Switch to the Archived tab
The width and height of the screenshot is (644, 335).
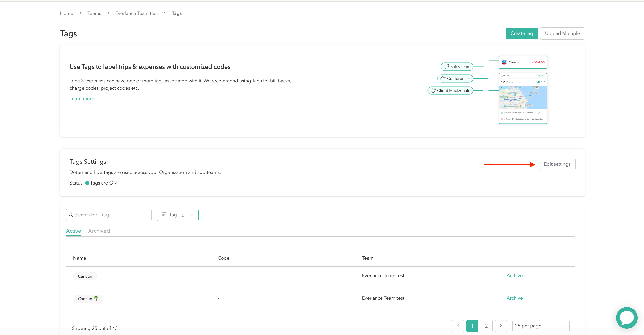(99, 231)
